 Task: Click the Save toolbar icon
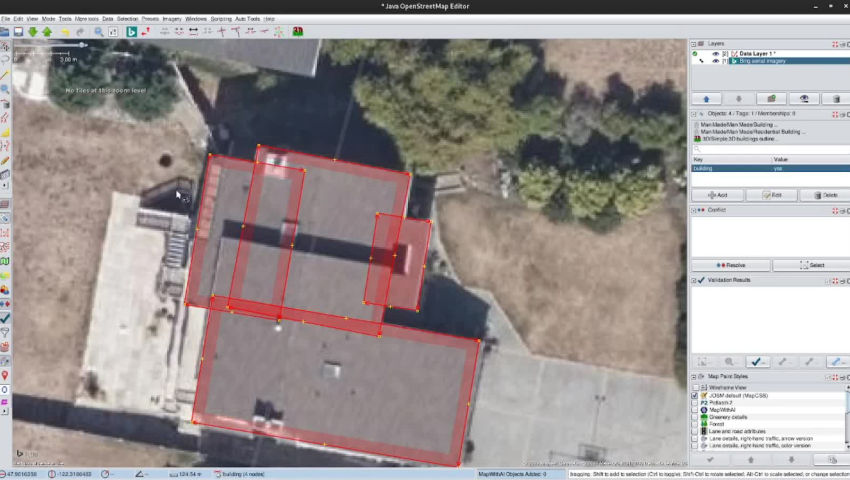[18, 32]
